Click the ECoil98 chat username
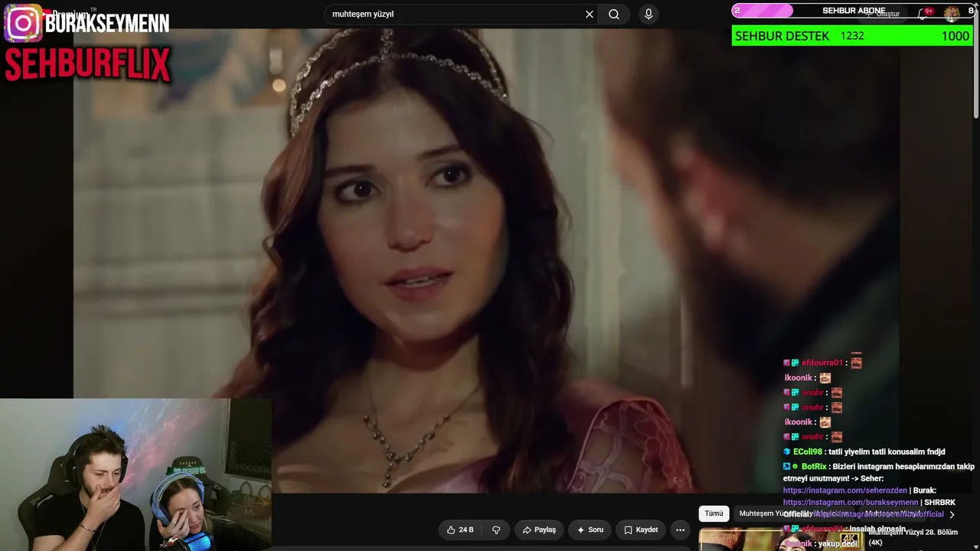The height and width of the screenshot is (551, 980). [x=808, y=452]
